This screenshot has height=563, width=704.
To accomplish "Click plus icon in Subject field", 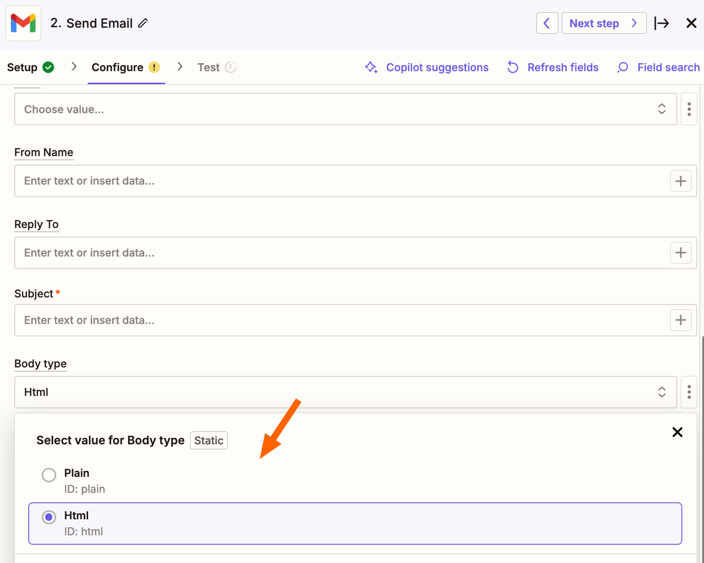I will pyautogui.click(x=680, y=320).
